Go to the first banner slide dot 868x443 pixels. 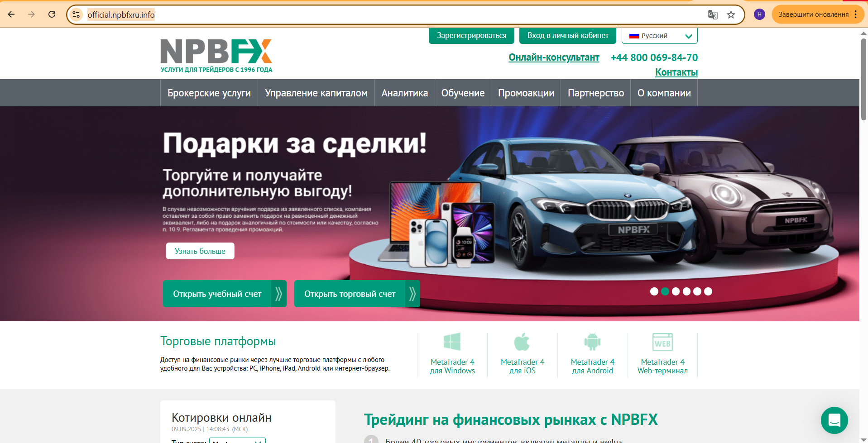click(654, 291)
